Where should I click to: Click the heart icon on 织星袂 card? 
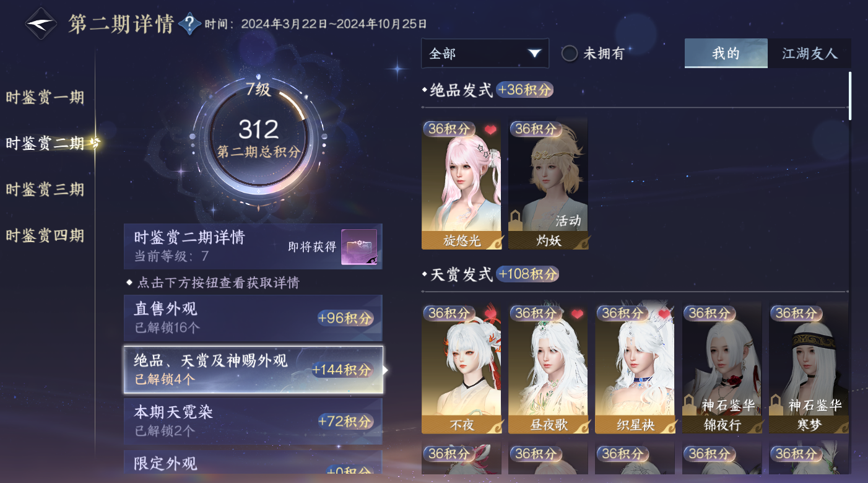664,314
